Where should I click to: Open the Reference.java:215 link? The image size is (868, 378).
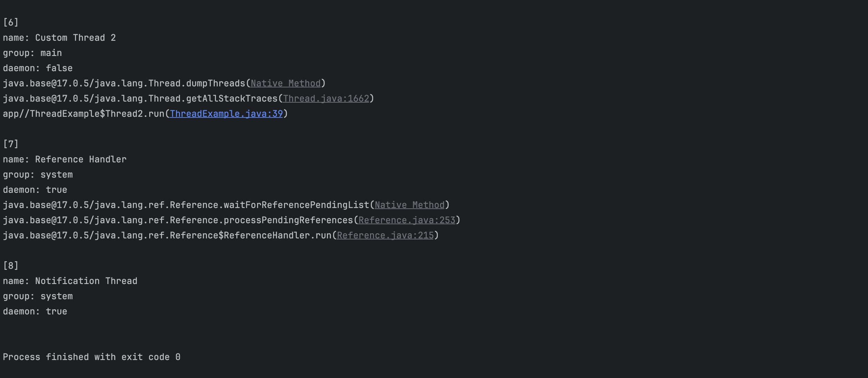385,235
